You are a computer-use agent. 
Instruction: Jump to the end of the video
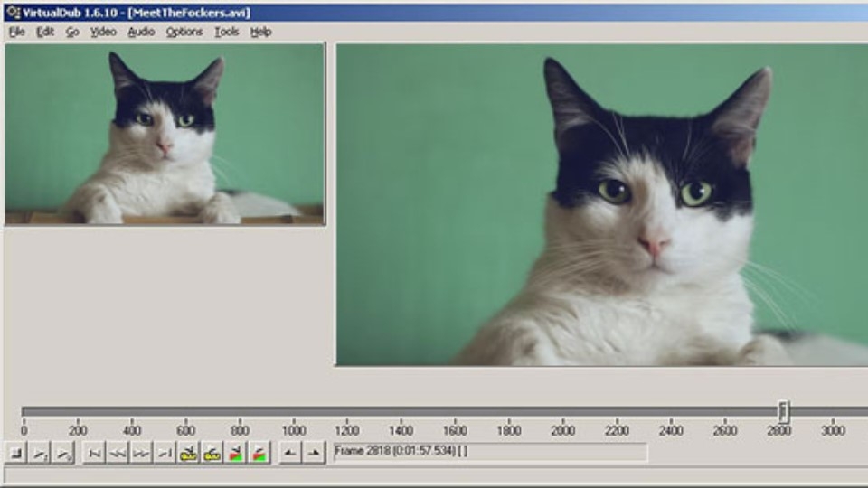coord(165,453)
